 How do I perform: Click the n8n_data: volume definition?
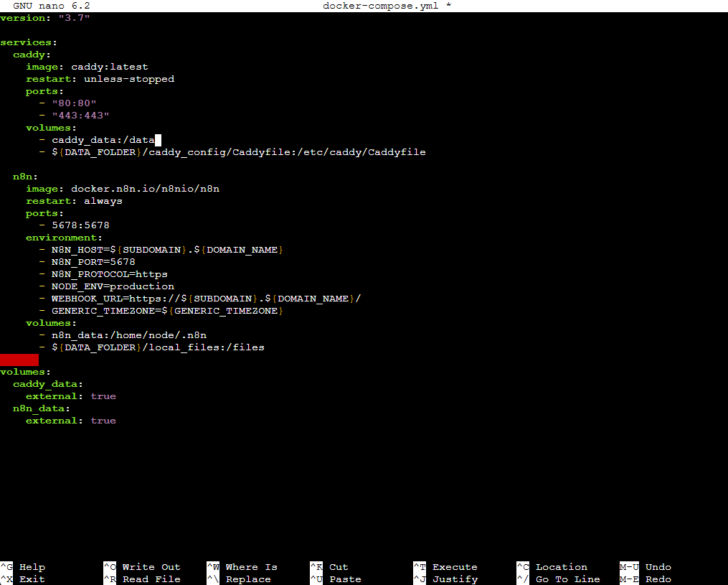click(x=42, y=408)
